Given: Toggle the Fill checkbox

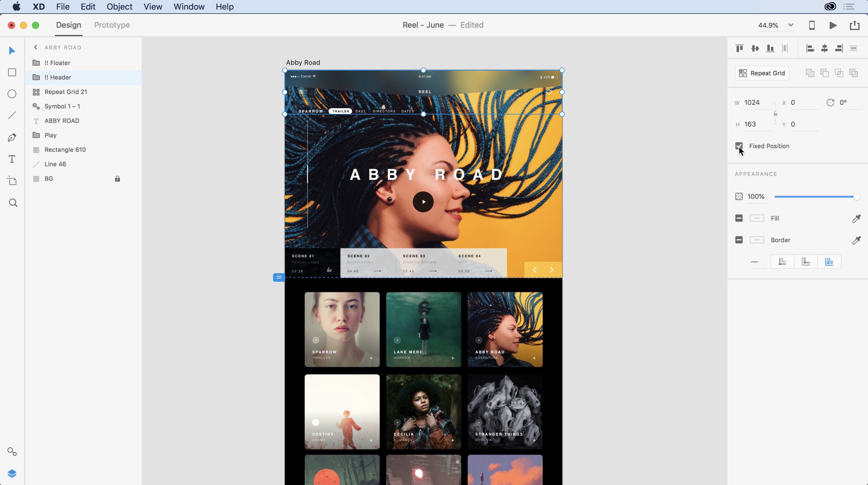Looking at the screenshot, I should pyautogui.click(x=739, y=218).
